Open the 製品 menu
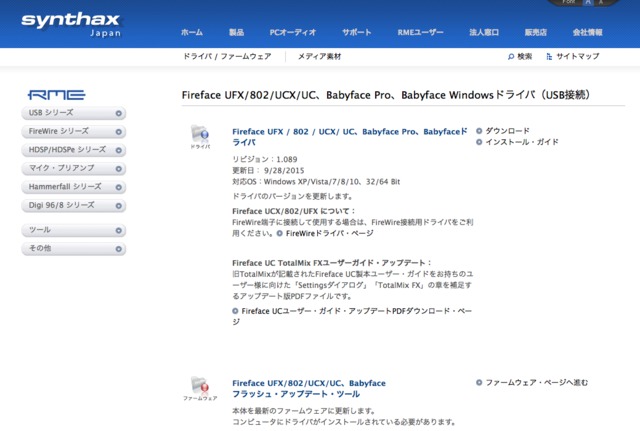This screenshot has width=640, height=431. click(x=236, y=32)
